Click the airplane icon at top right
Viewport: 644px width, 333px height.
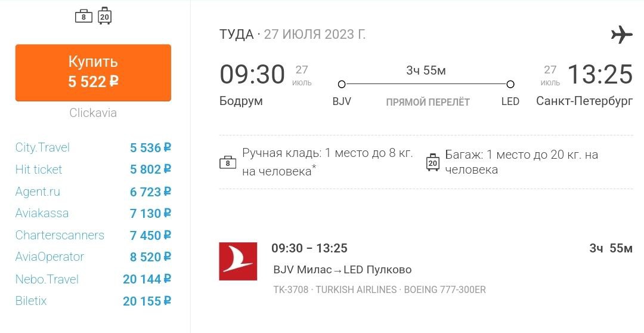point(621,35)
